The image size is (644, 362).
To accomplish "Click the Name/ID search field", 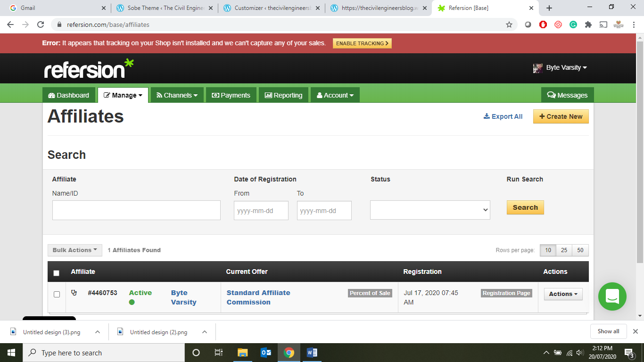I will (x=136, y=210).
